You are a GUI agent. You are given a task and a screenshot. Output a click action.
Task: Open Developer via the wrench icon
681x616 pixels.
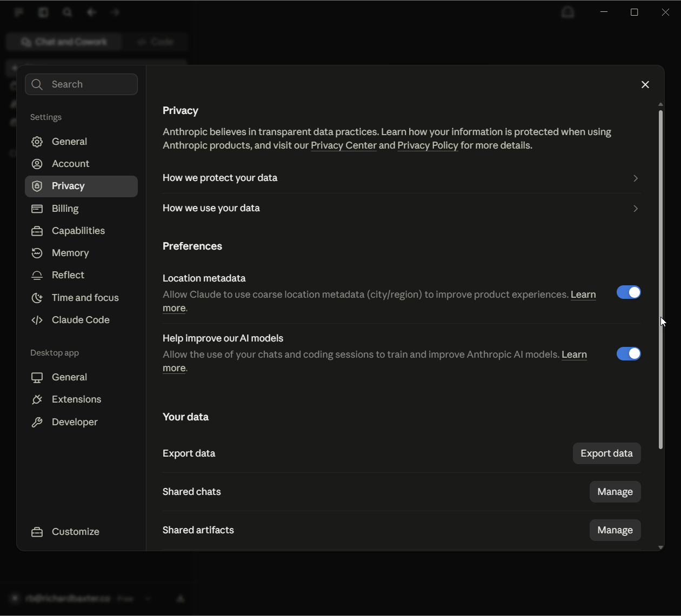click(x=37, y=422)
